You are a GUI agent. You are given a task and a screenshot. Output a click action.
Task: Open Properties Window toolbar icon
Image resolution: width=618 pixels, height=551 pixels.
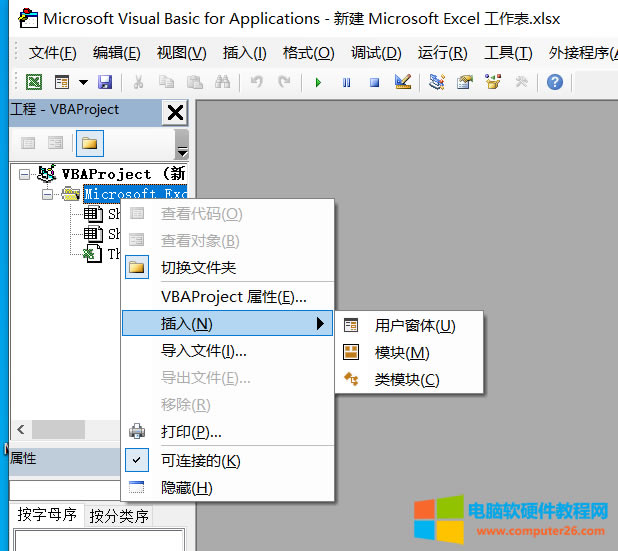(465, 82)
